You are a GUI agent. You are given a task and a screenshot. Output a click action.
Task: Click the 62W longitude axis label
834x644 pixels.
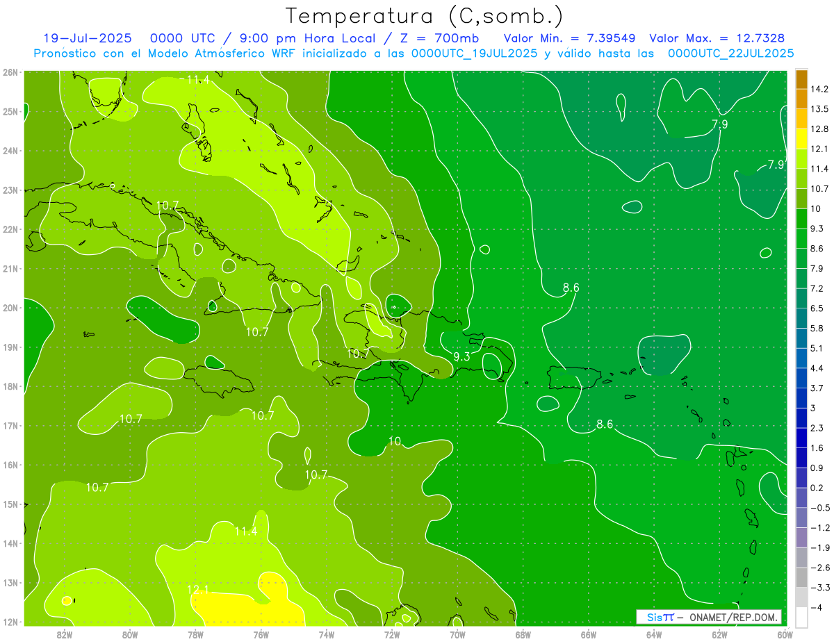click(x=719, y=634)
